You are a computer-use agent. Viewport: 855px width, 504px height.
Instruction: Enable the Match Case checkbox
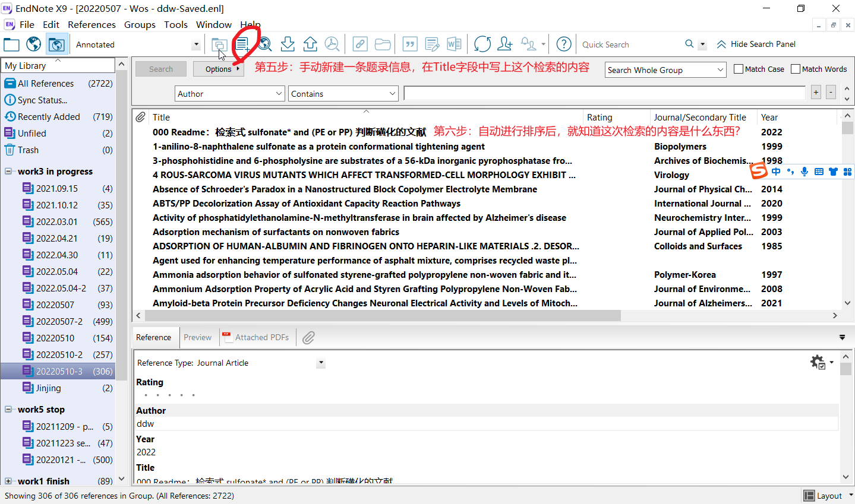tap(739, 69)
